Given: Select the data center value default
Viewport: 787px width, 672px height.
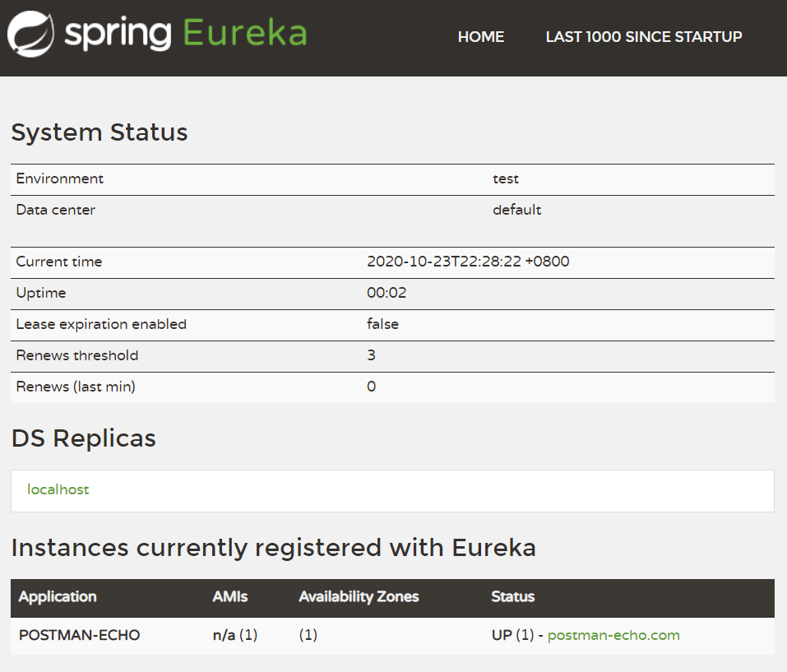Looking at the screenshot, I should tap(517, 210).
